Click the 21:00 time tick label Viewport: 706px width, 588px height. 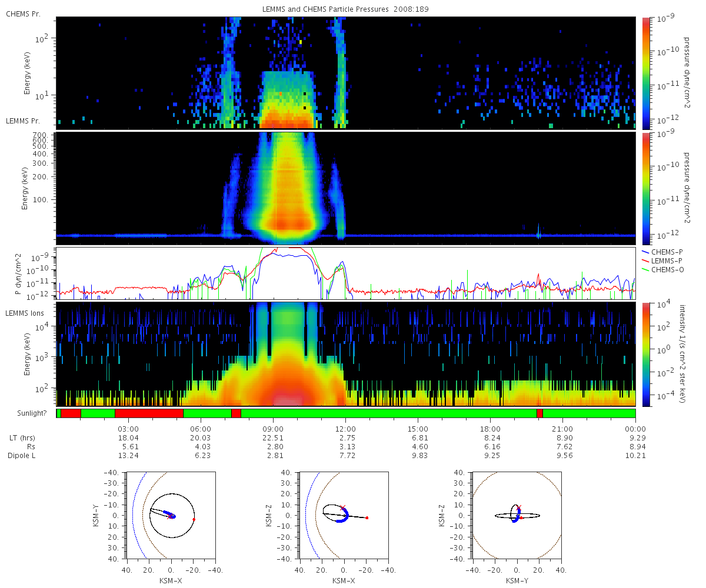click(x=563, y=429)
